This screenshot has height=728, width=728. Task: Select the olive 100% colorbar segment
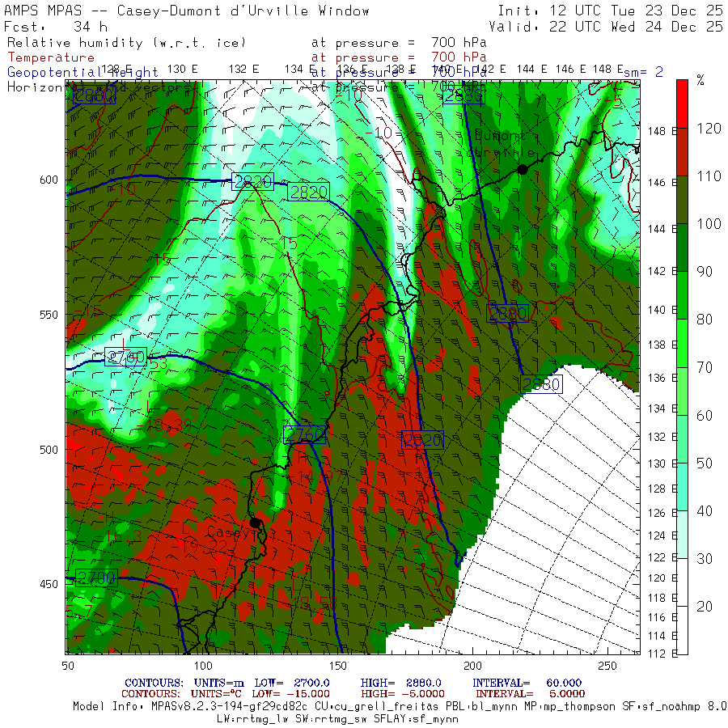pos(682,200)
